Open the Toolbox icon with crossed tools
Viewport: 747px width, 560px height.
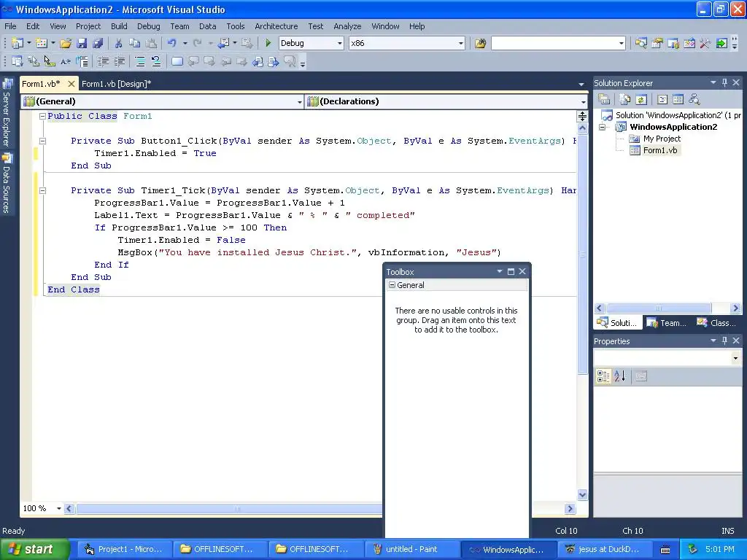click(x=705, y=43)
